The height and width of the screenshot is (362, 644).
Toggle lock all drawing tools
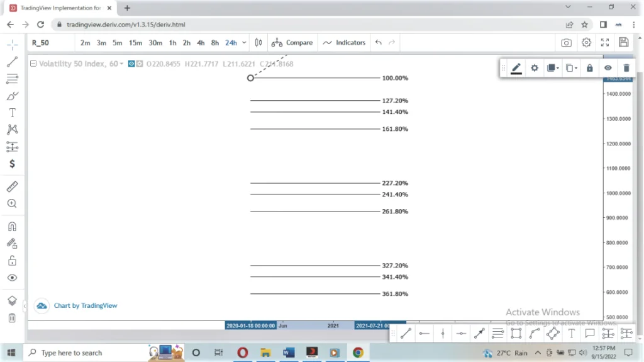(x=13, y=261)
